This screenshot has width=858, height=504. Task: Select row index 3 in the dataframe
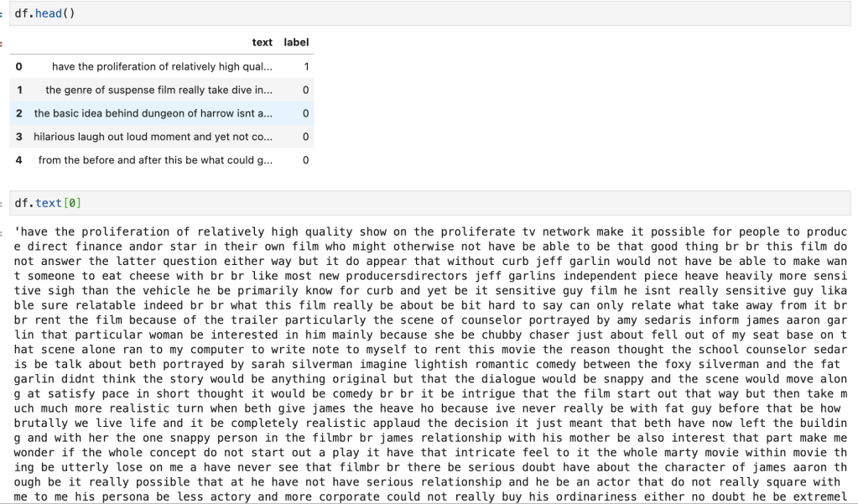(x=18, y=137)
